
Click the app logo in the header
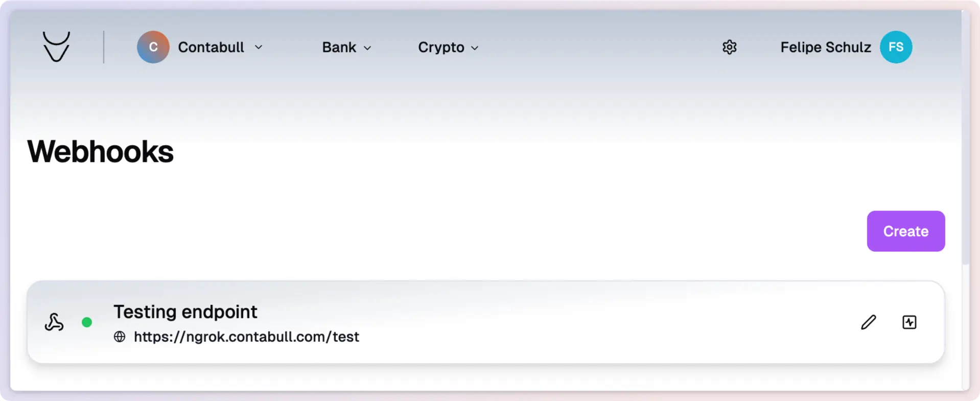tap(56, 47)
